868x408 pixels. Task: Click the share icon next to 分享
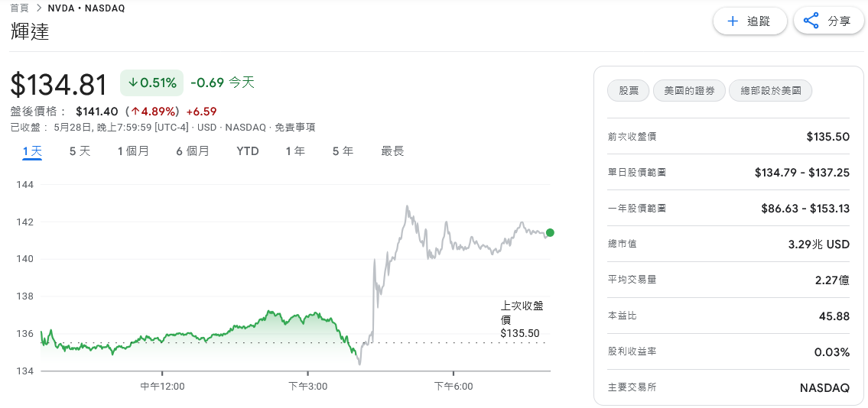(811, 21)
